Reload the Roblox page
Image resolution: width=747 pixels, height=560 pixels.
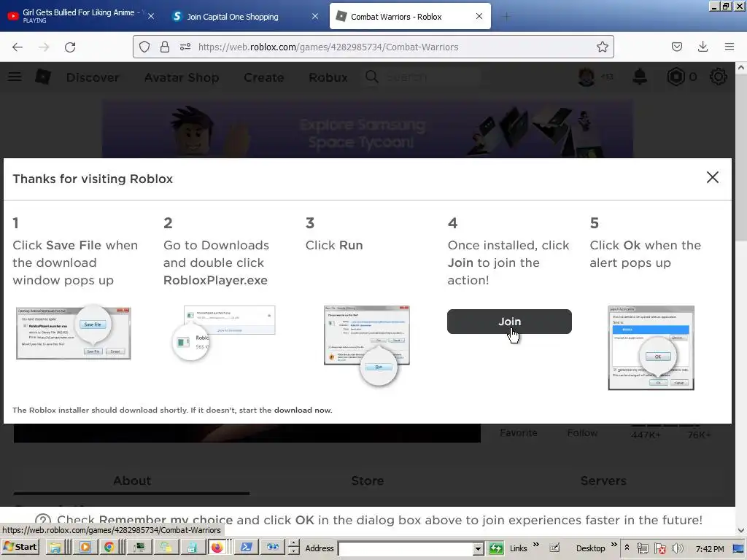point(70,47)
